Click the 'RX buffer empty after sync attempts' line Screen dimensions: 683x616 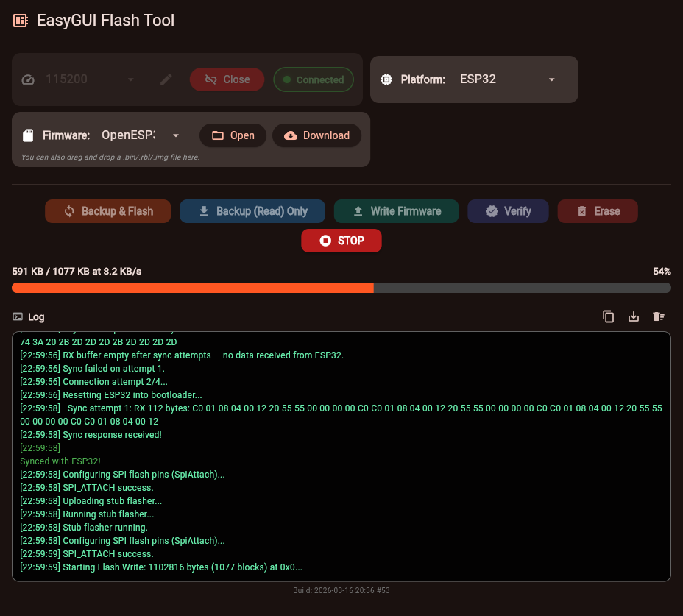182,355
